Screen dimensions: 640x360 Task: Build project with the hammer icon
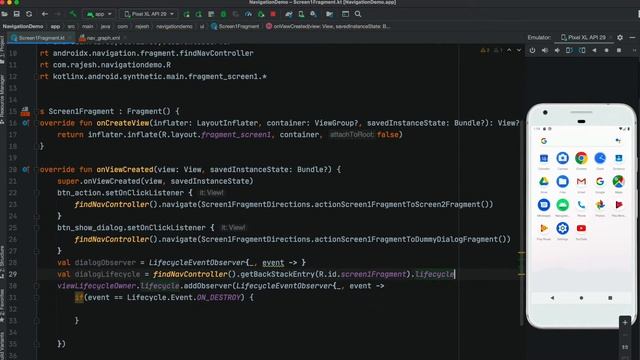tap(73, 14)
